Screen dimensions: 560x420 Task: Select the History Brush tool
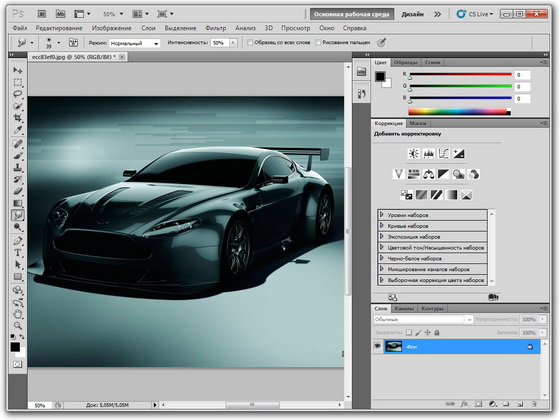point(18,179)
